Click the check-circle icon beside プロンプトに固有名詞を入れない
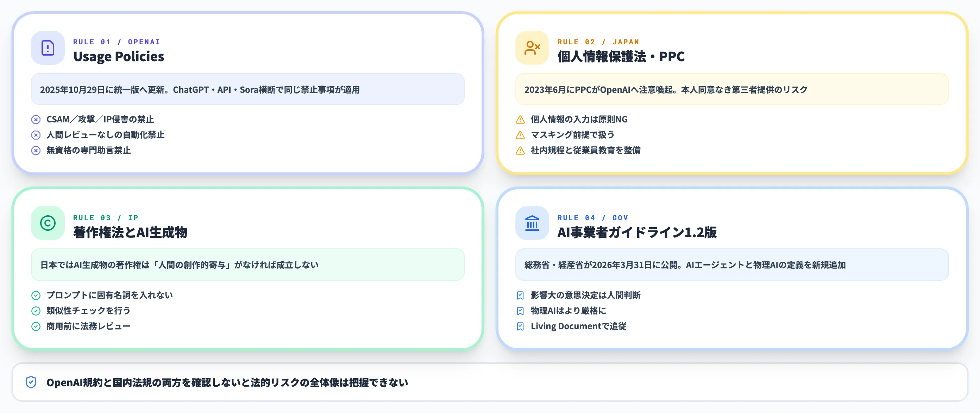Screen dimensions: 980x413 [x=36, y=296]
